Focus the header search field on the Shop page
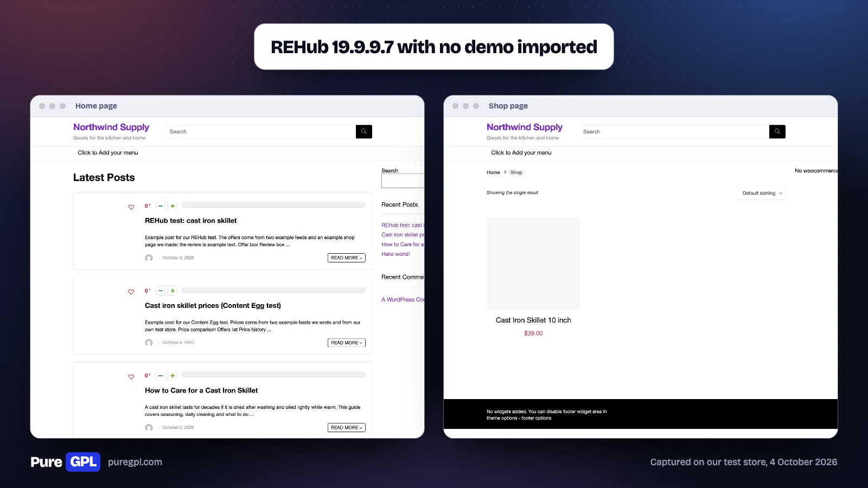The image size is (868, 488). [674, 131]
